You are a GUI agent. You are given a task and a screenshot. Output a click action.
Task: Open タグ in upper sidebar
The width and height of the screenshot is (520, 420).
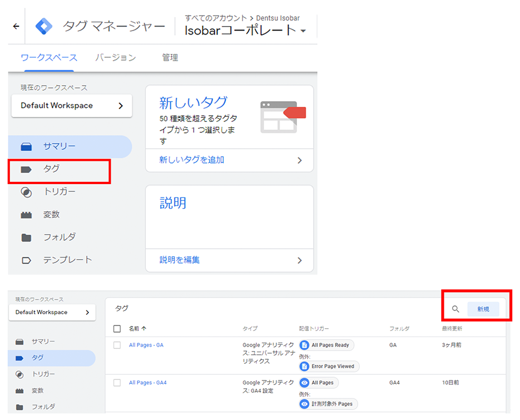51,169
